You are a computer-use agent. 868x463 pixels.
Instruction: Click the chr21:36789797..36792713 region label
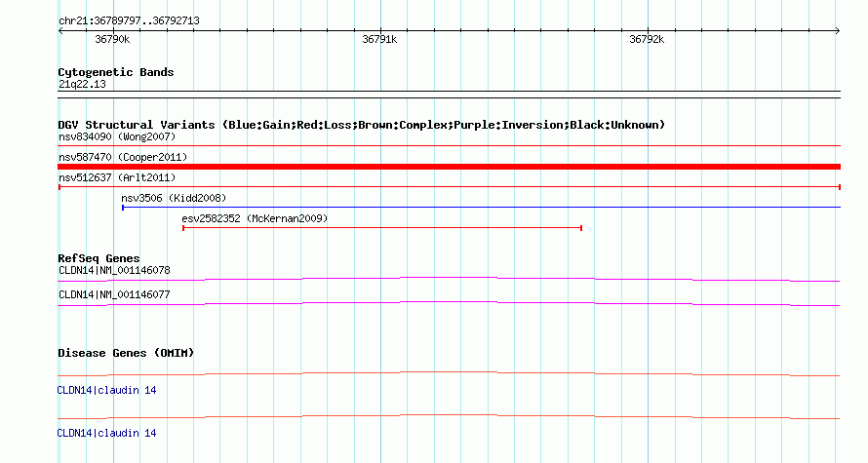pos(129,21)
